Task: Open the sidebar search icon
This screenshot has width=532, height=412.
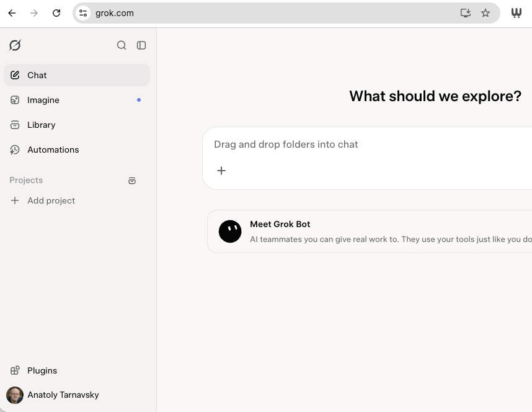Action: pos(122,45)
